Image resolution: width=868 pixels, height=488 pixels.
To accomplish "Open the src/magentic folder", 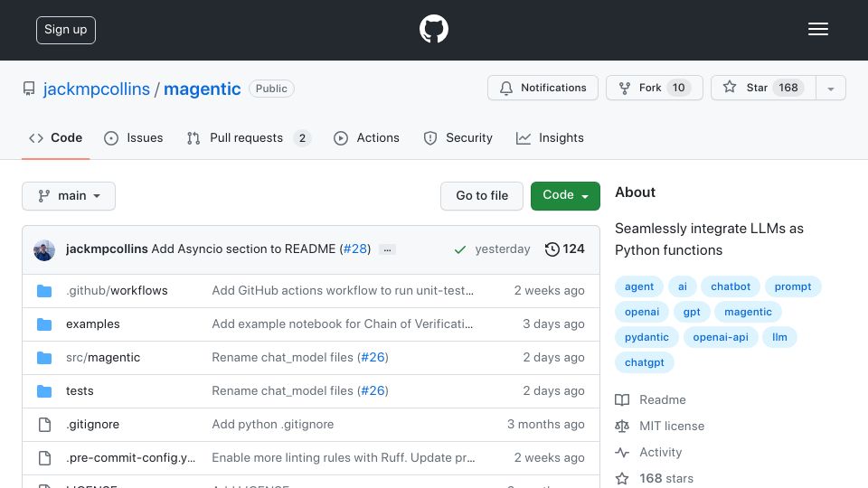I will [x=103, y=358].
